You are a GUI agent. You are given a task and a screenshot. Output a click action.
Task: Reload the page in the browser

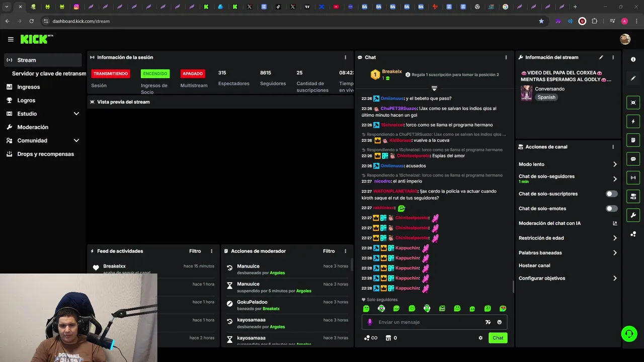click(x=31, y=21)
